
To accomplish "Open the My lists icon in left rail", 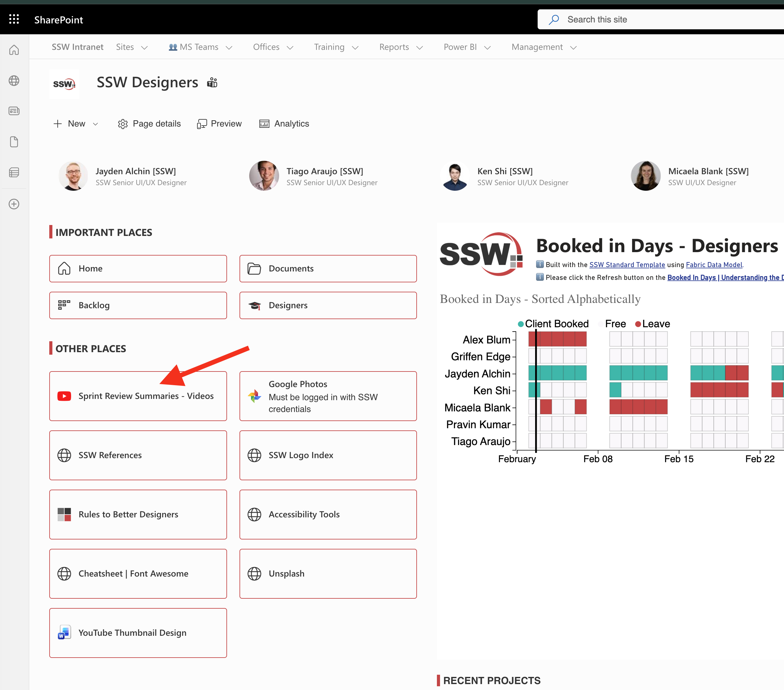I will (x=14, y=173).
